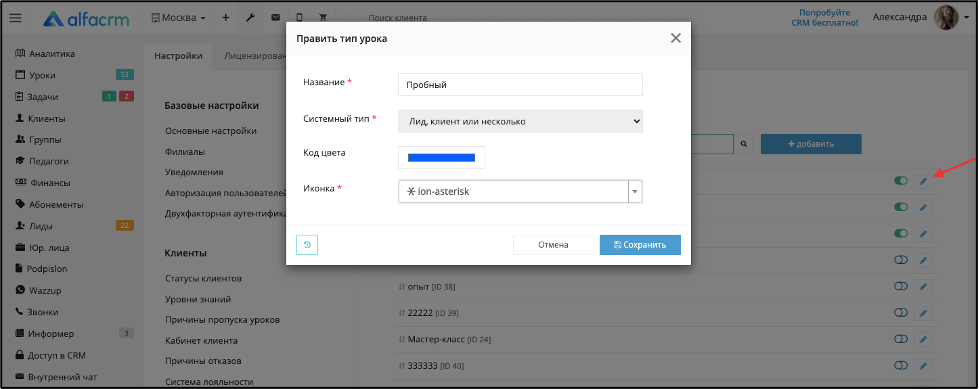Click the wrench settings icon in toolbar
Viewport: 979px width, 389px height.
pos(250,18)
